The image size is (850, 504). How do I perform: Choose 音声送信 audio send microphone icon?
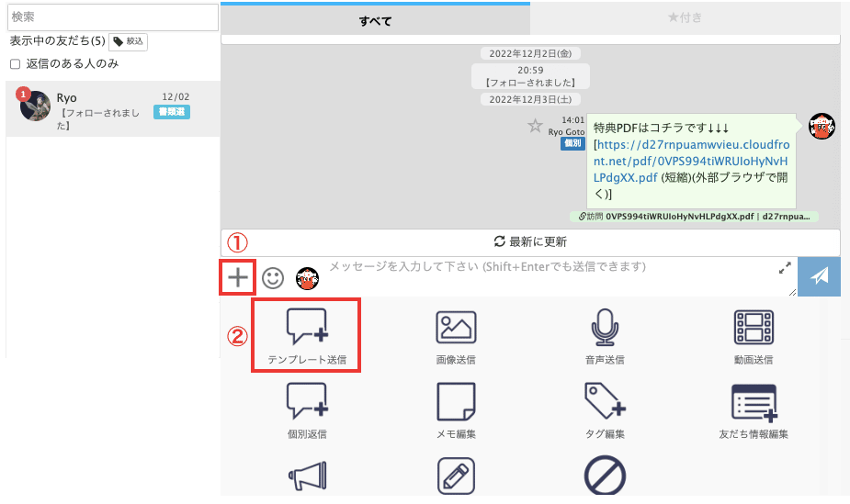point(605,336)
